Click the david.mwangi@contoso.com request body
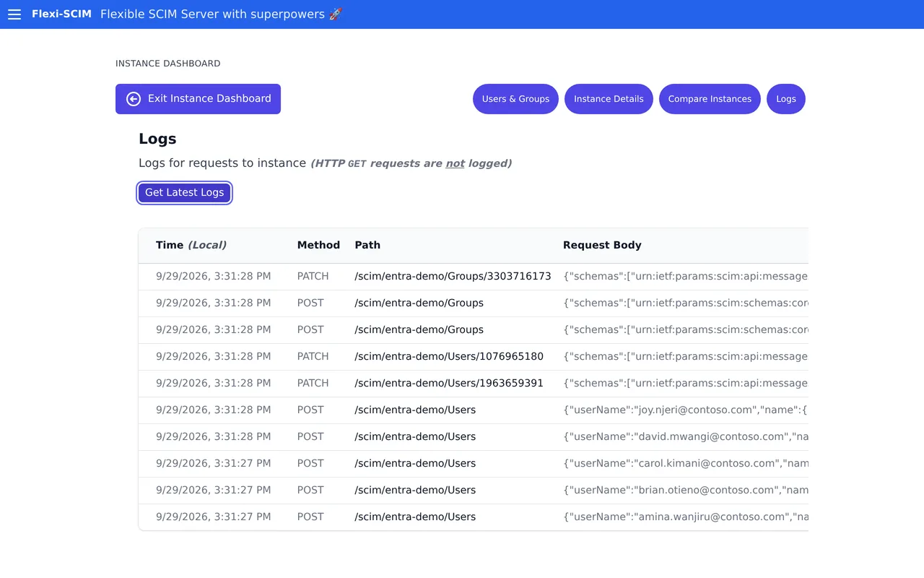924x578 pixels. pyautogui.click(x=685, y=436)
